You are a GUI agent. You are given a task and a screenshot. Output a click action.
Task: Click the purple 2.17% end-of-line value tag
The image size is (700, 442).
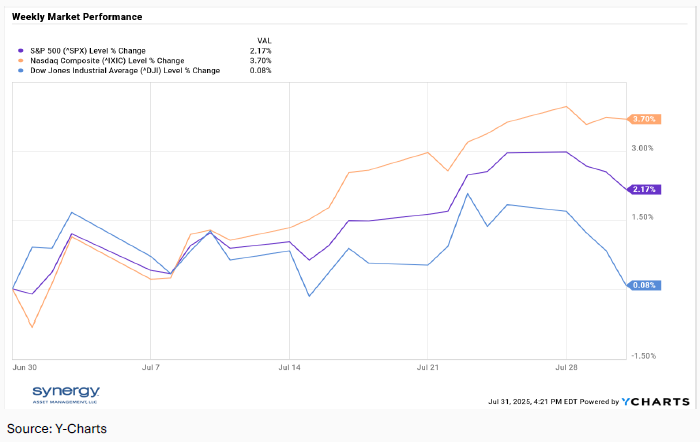pos(644,189)
